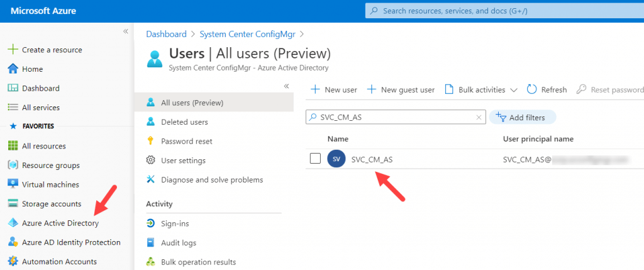The height and width of the screenshot is (270, 644).
Task: Click the All services list icon
Action: tap(13, 107)
